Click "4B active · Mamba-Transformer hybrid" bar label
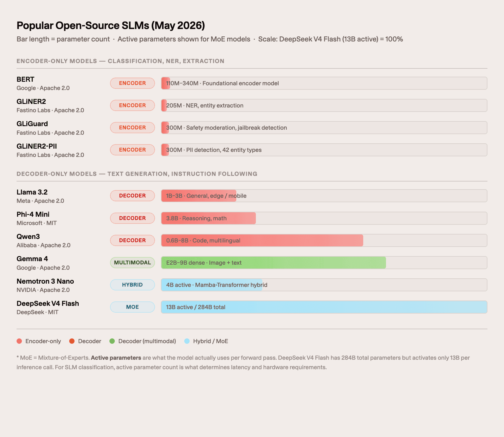504x437 pixels. pyautogui.click(x=217, y=285)
